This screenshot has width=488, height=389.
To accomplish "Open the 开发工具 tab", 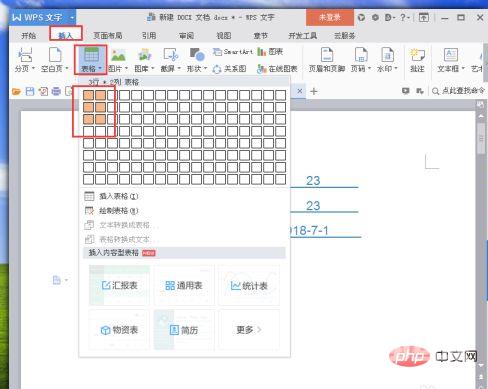I will pyautogui.click(x=302, y=35).
